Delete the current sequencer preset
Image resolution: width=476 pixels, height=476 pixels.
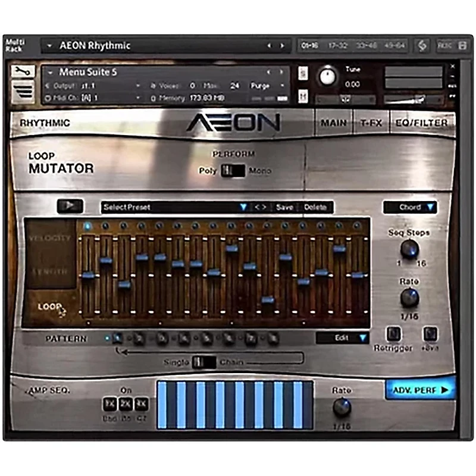click(x=315, y=207)
